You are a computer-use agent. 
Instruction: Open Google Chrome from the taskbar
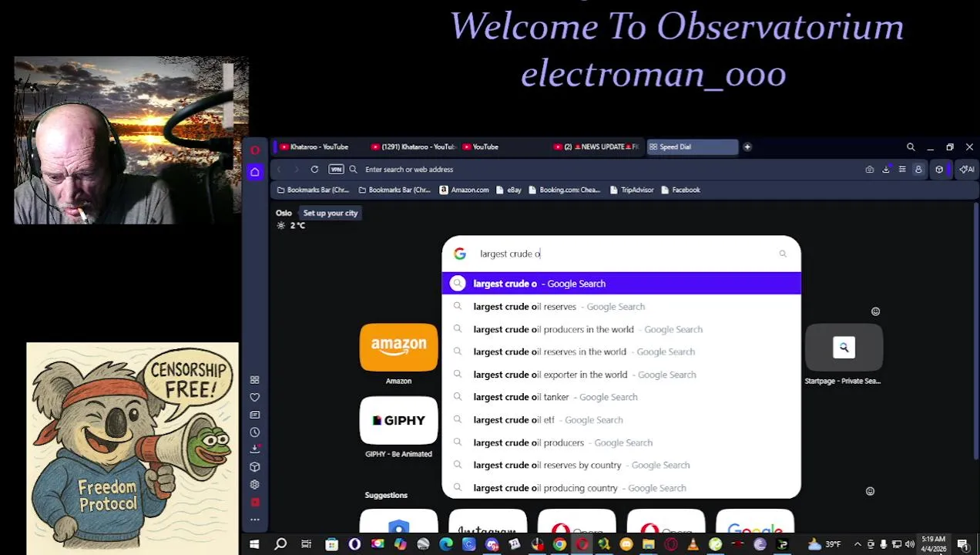tap(559, 545)
